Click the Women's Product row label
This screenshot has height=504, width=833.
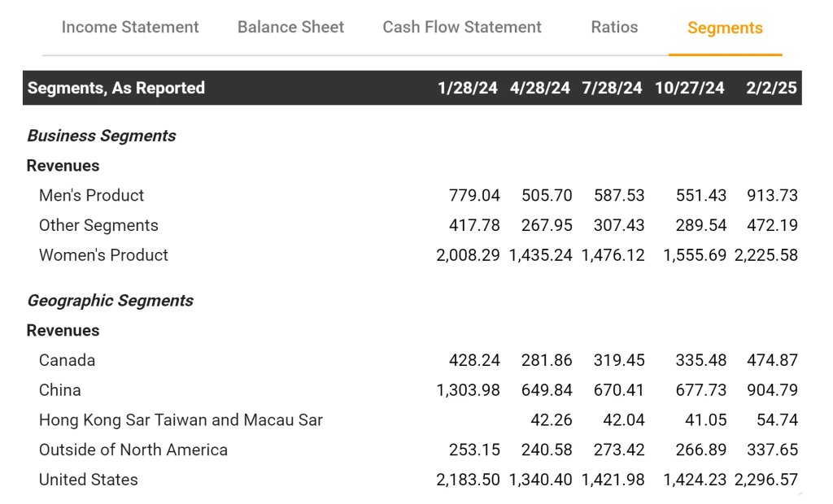(103, 255)
